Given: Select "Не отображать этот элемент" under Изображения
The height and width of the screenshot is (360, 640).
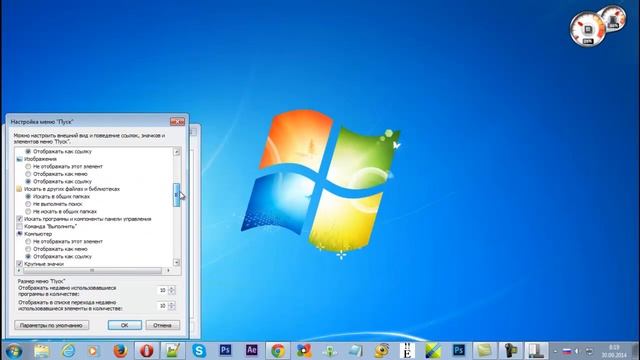Looking at the screenshot, I should [x=28, y=167].
